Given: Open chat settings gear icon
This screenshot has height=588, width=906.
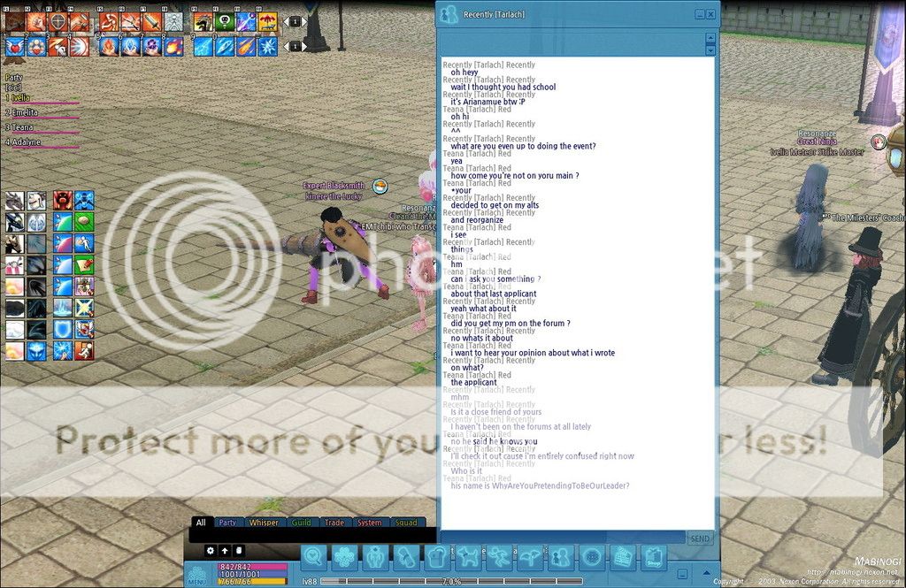Looking at the screenshot, I should 211,551.
